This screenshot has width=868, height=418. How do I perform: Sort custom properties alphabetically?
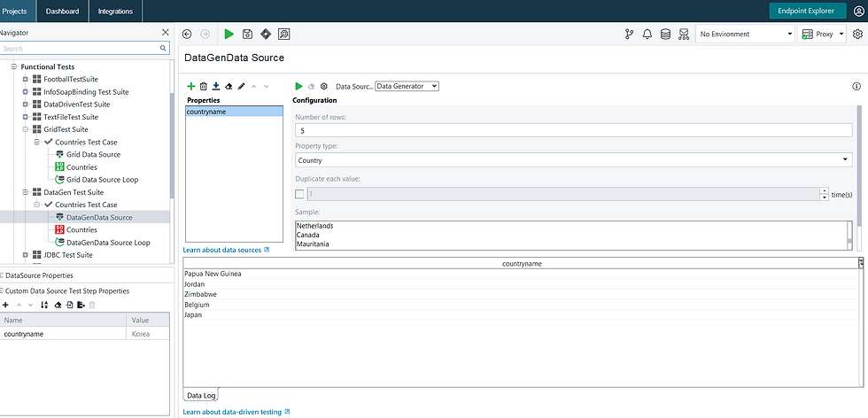click(x=45, y=305)
